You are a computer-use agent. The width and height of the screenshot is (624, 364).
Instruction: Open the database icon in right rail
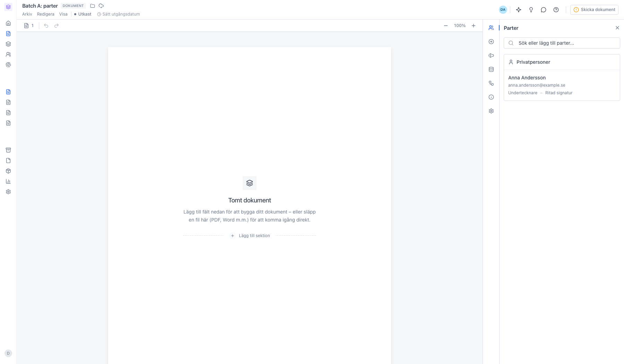click(491, 69)
